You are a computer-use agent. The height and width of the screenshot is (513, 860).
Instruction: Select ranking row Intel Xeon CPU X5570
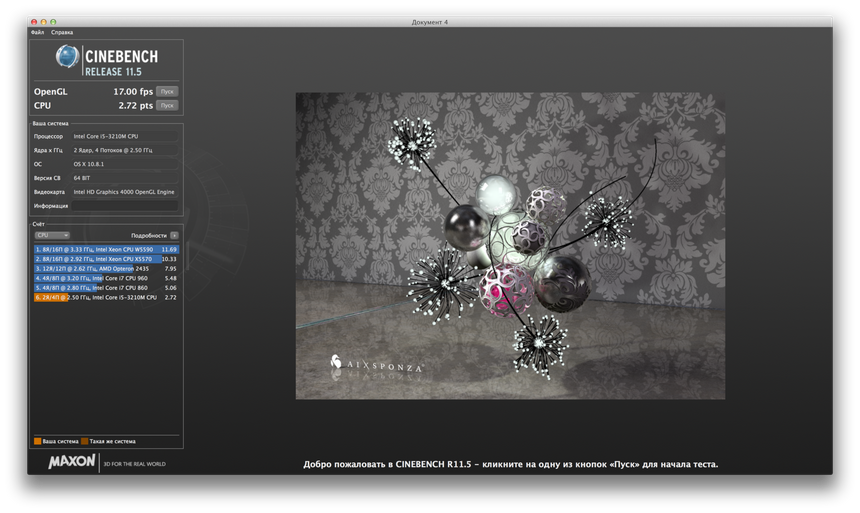[x=106, y=259]
